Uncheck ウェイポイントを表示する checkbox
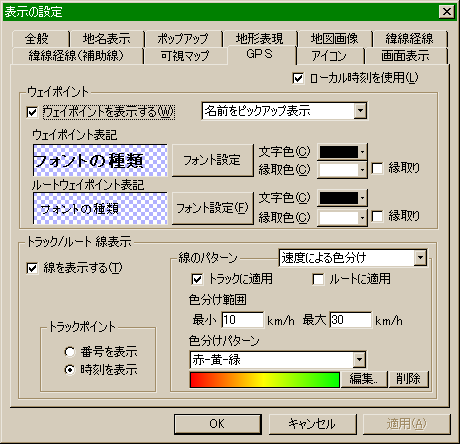 click(x=32, y=112)
